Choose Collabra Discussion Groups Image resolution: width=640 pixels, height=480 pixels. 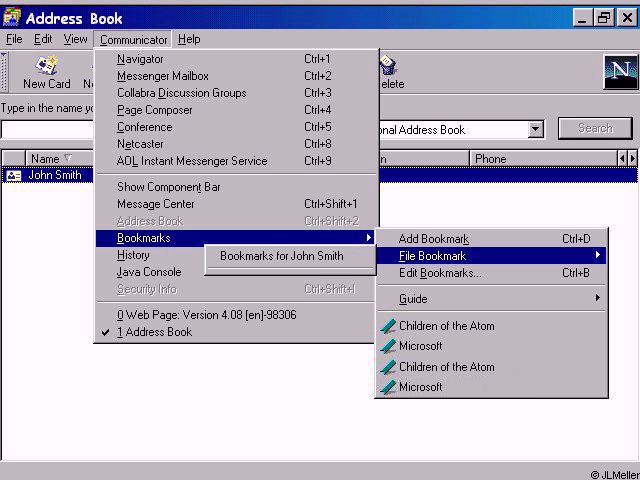coord(235,93)
